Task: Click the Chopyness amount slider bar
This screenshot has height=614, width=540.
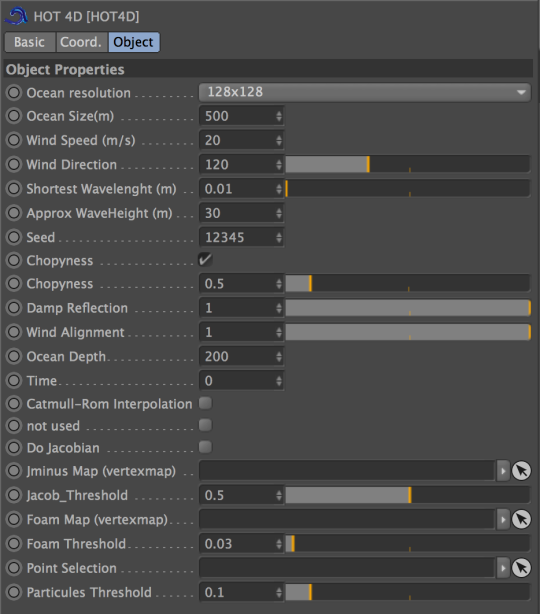Action: (408, 284)
